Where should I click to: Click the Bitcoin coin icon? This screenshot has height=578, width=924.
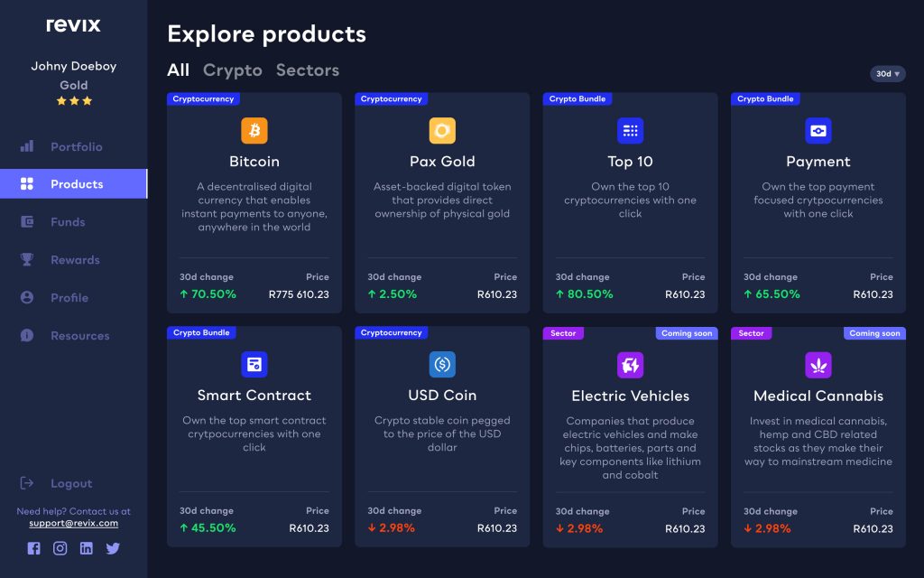point(254,131)
